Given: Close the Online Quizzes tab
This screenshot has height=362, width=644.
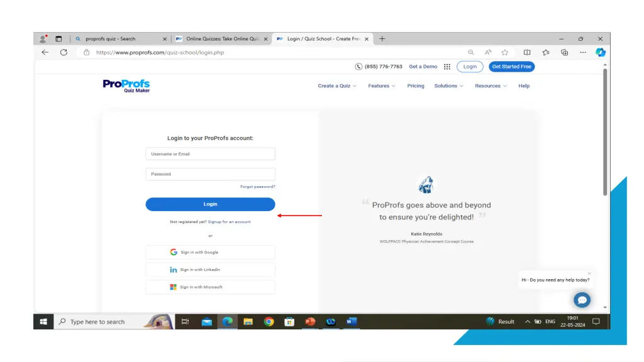Looking at the screenshot, I should [x=266, y=39].
